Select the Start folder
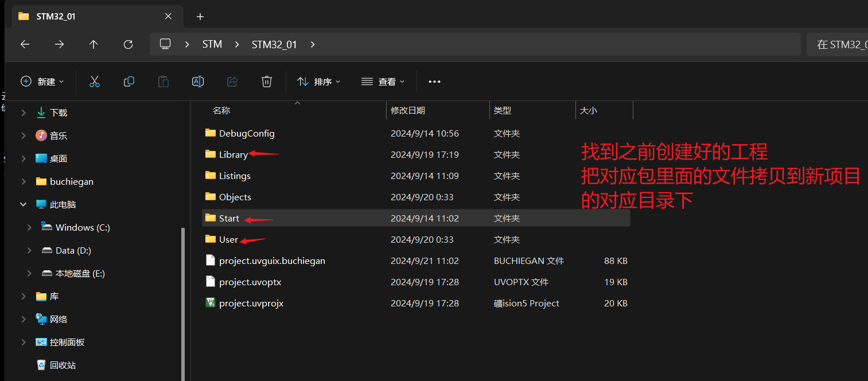This screenshot has height=381, width=868. pos(416,218)
